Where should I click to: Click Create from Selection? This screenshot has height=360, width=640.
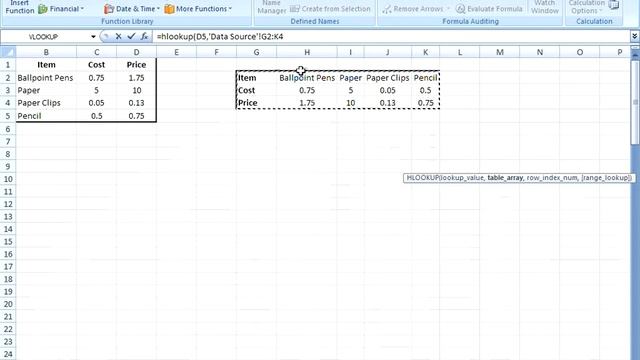tap(330, 9)
